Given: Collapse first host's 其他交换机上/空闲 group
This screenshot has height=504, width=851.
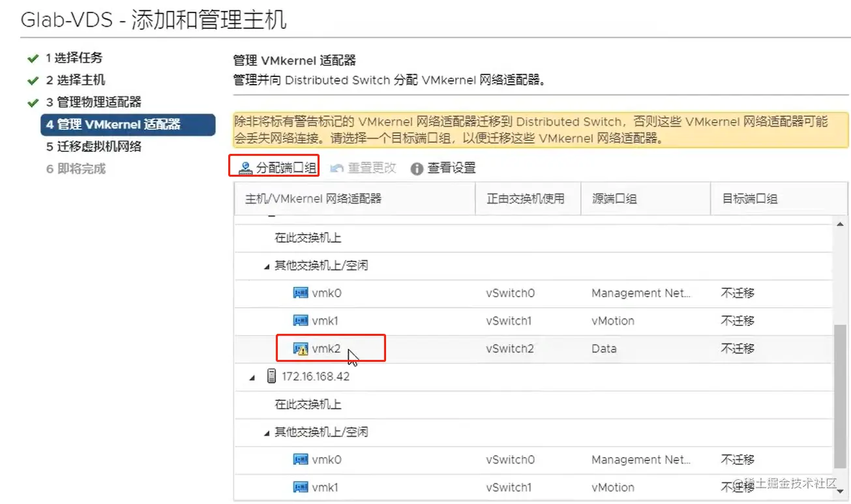Looking at the screenshot, I should 267,266.
